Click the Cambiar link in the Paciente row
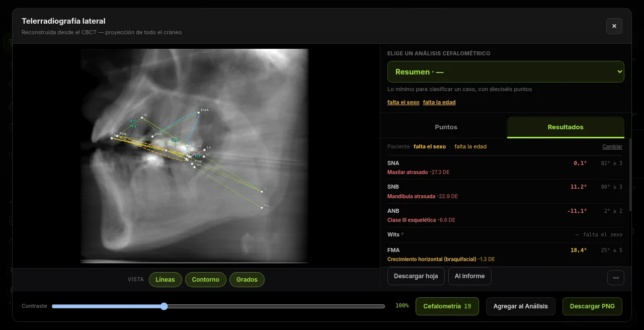Screen dimensions: 644x330 click(612, 147)
